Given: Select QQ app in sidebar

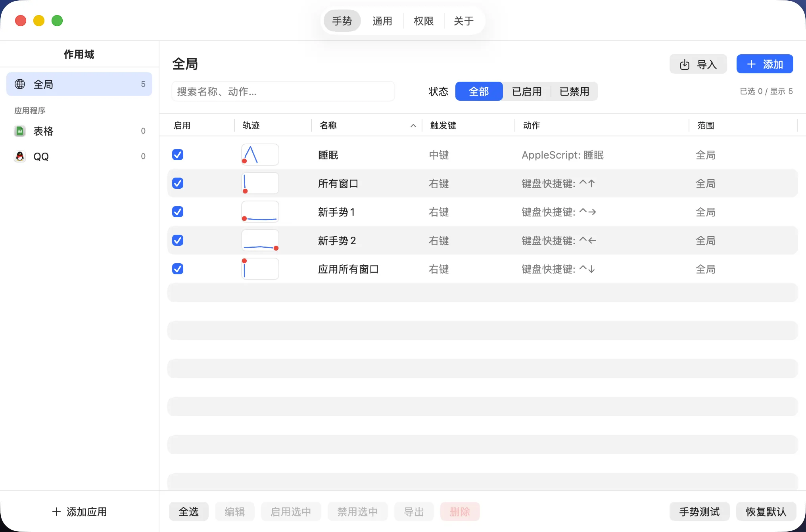Looking at the screenshot, I should pyautogui.click(x=79, y=156).
